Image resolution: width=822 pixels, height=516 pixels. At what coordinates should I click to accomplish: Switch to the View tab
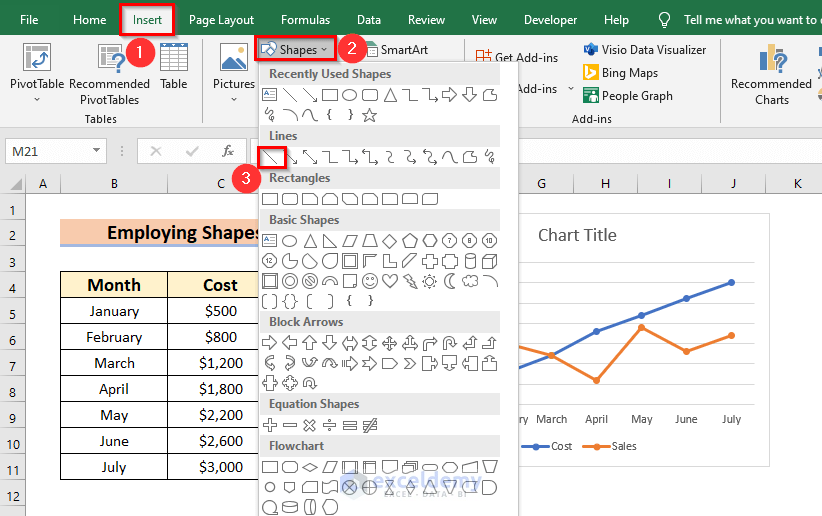coord(484,20)
